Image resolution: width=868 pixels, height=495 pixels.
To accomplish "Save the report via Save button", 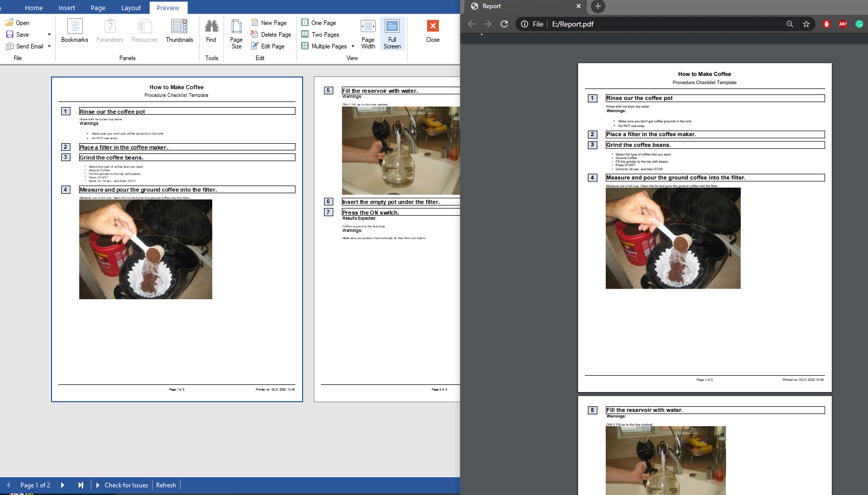I will coord(17,34).
